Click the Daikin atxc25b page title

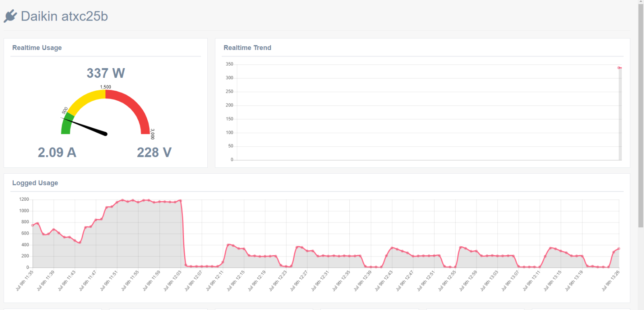64,16
